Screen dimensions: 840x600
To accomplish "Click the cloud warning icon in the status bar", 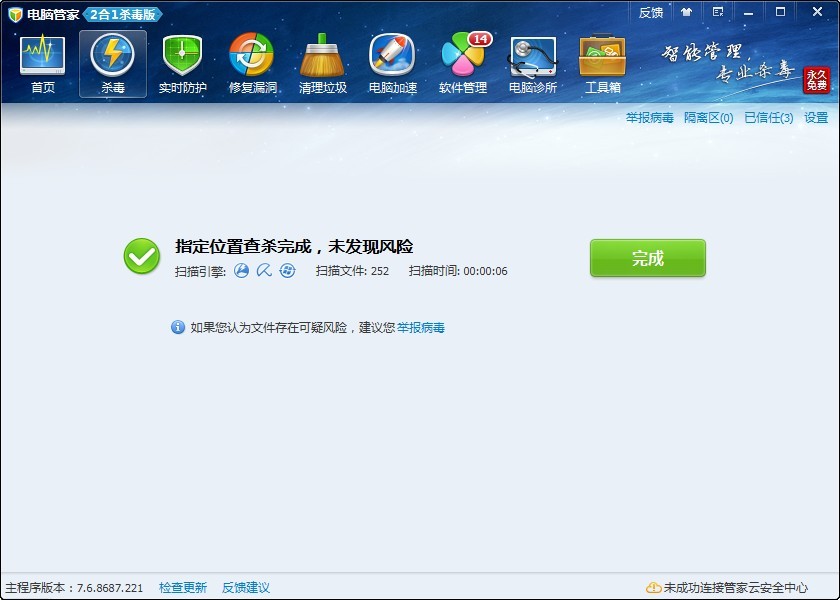I will pyautogui.click(x=653, y=588).
